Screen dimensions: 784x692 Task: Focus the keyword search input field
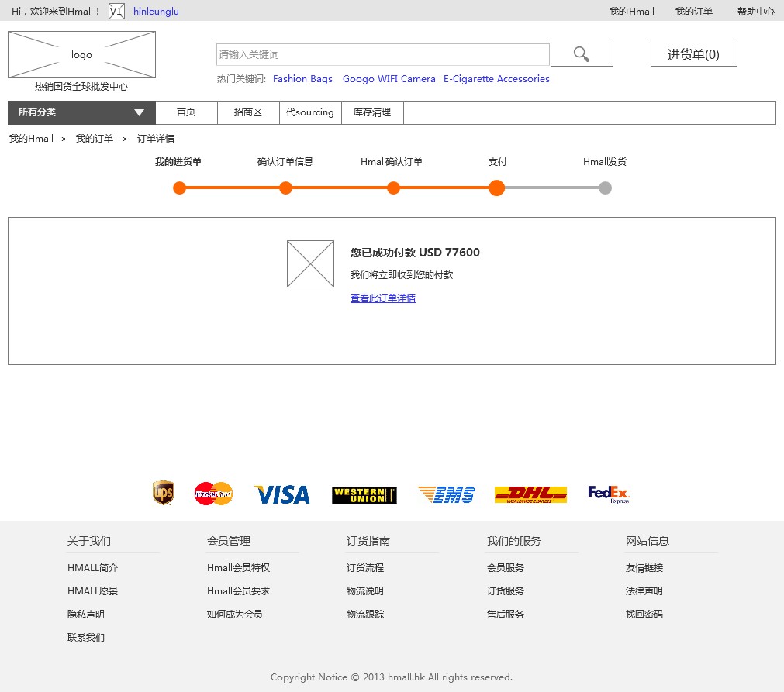pyautogui.click(x=382, y=54)
